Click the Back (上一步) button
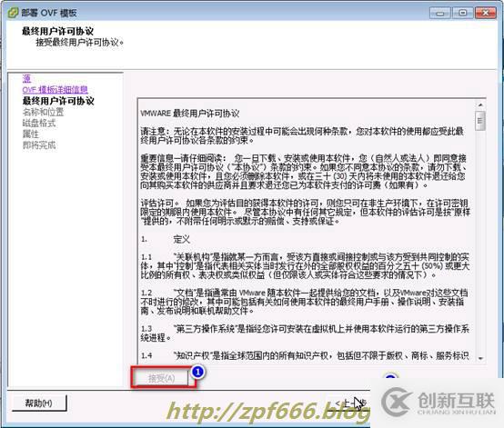This screenshot has width=504, height=428. tap(350, 403)
